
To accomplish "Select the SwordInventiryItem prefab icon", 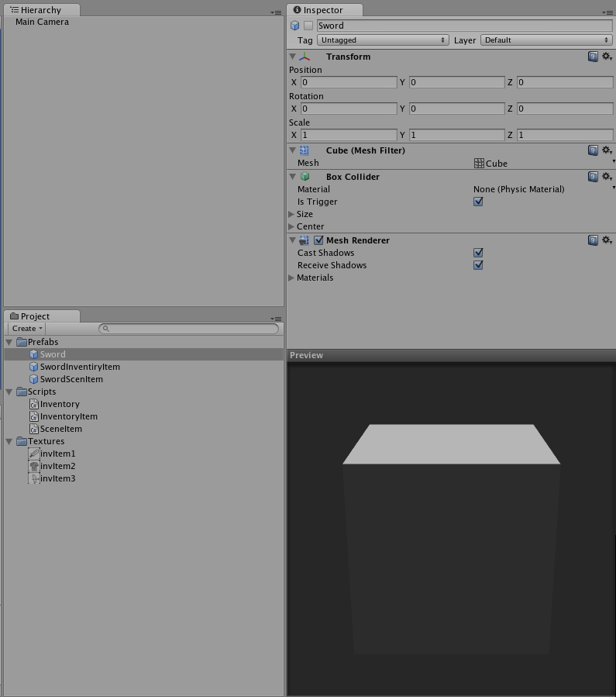I will point(33,367).
